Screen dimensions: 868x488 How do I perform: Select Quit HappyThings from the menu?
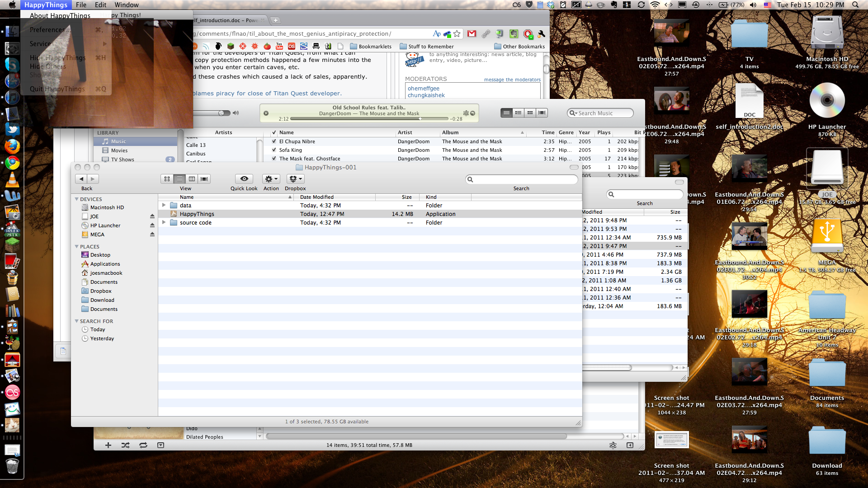(57, 89)
